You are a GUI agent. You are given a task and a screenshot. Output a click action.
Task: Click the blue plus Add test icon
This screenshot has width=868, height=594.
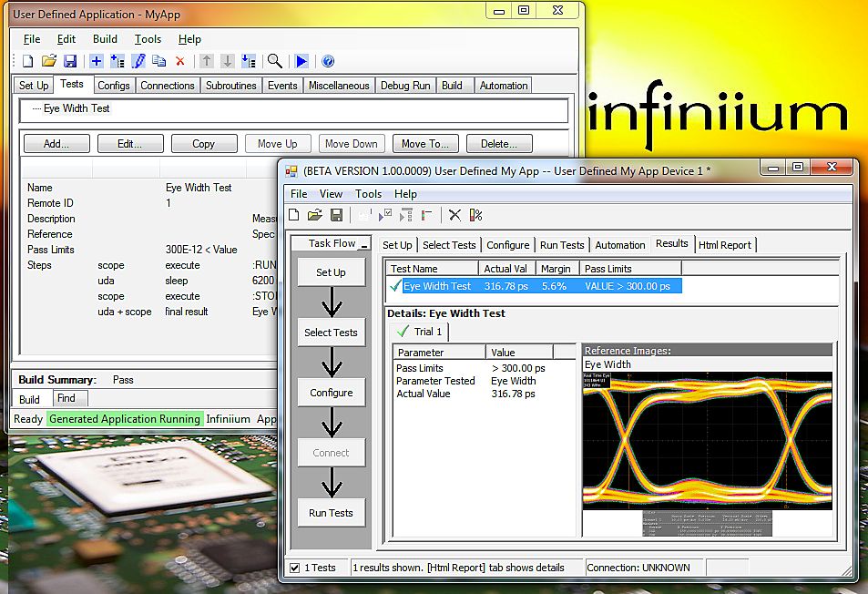(x=97, y=61)
